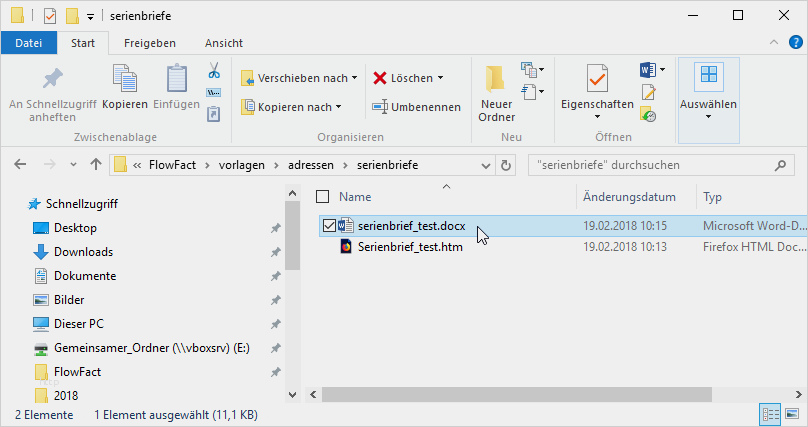The image size is (808, 427).
Task: Open the address bar history dropdown
Action: click(485, 165)
